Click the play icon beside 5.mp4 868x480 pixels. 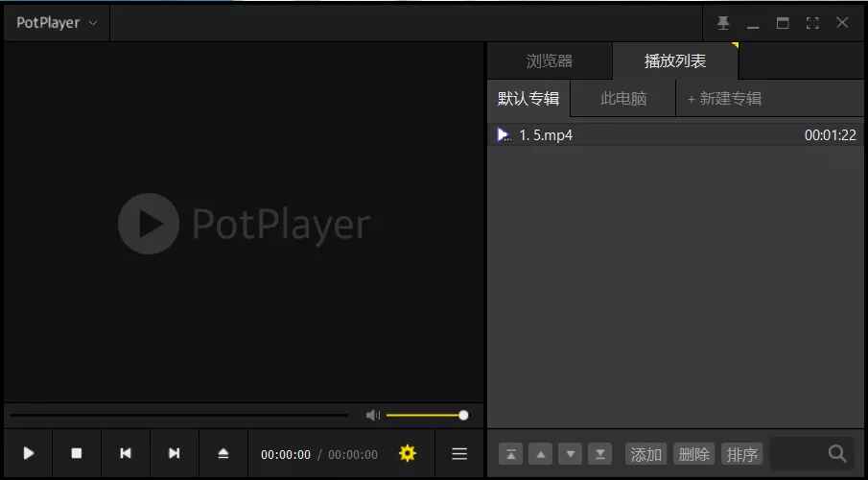(x=503, y=134)
